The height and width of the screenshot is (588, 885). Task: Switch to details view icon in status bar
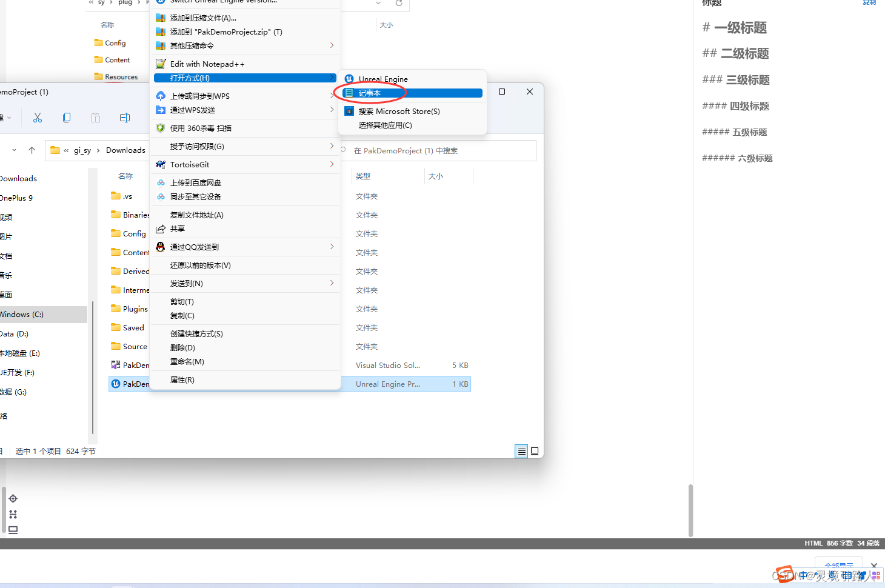pos(521,451)
